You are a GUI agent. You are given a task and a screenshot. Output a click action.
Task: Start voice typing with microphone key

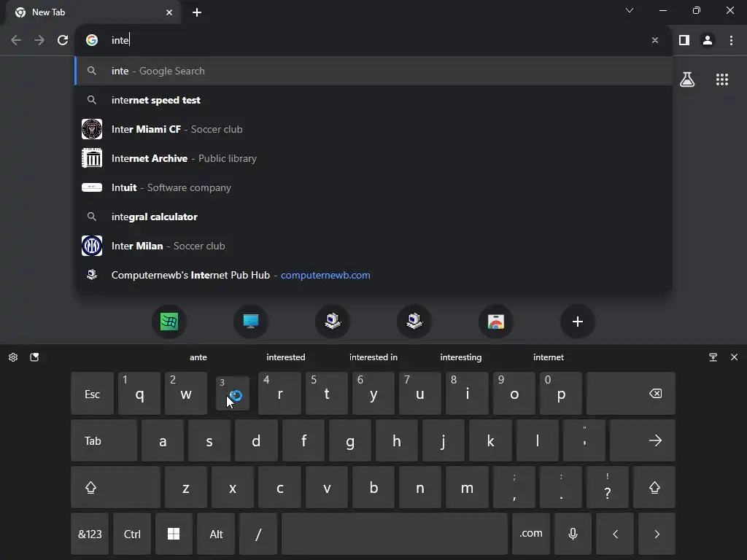click(573, 534)
